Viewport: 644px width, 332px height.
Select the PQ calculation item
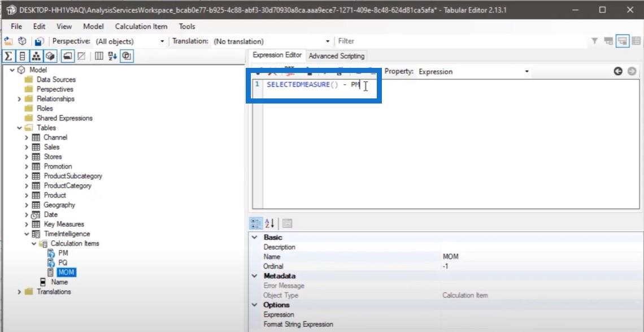(63, 262)
